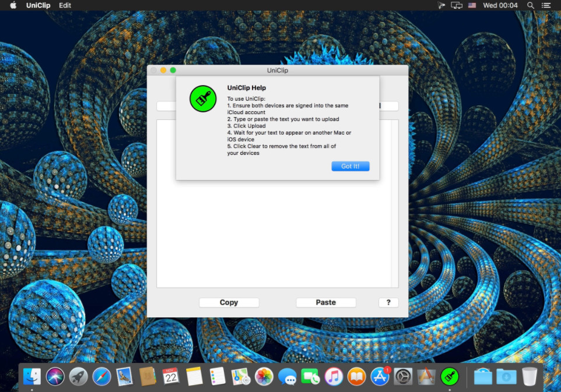Open the Downloads folder stack in dock

tap(506, 377)
